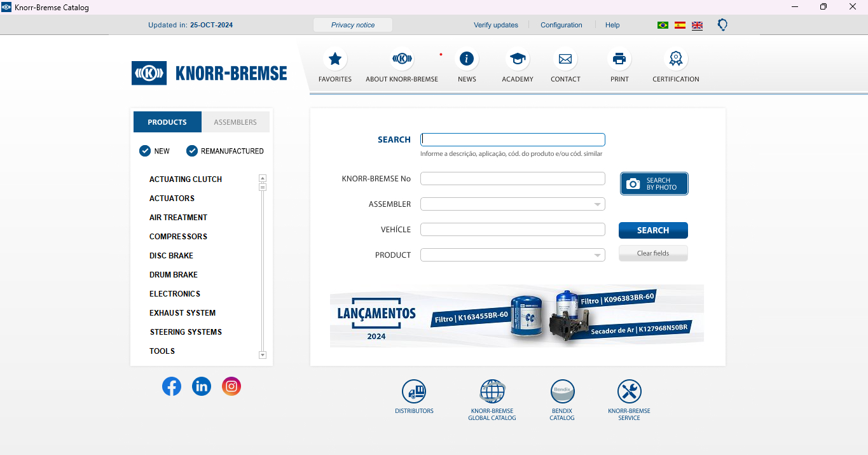Open Verify updates in top bar
Viewport: 868px width, 455px height.
coord(496,25)
